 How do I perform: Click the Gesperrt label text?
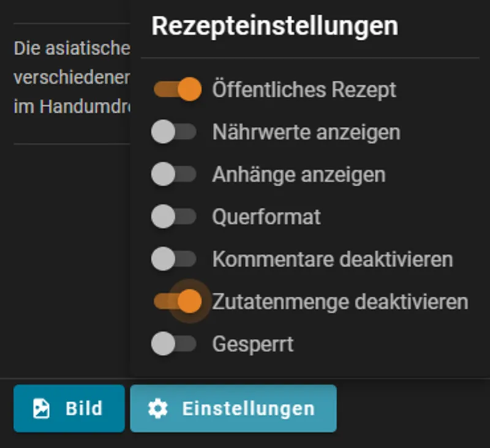pyautogui.click(x=252, y=344)
